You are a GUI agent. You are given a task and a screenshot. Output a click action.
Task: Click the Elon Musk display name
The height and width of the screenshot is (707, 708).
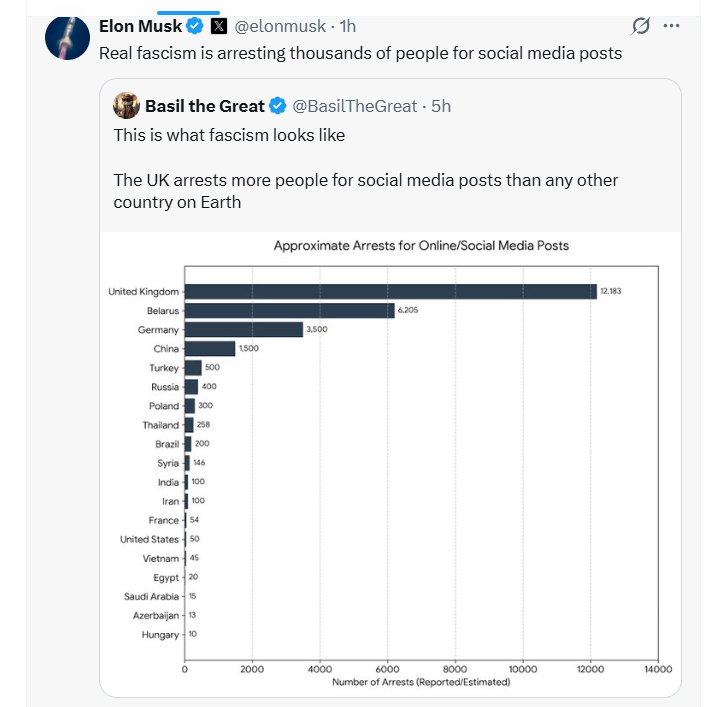point(140,26)
